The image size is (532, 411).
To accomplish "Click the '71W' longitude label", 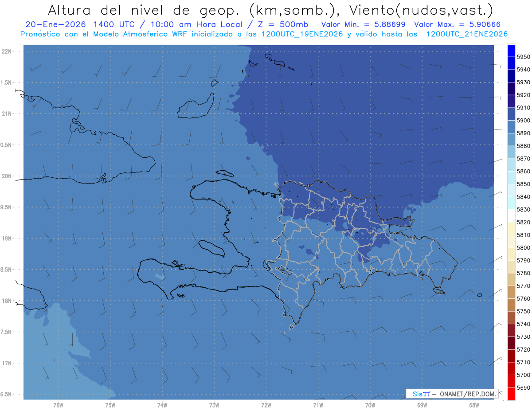I will 318,405.
